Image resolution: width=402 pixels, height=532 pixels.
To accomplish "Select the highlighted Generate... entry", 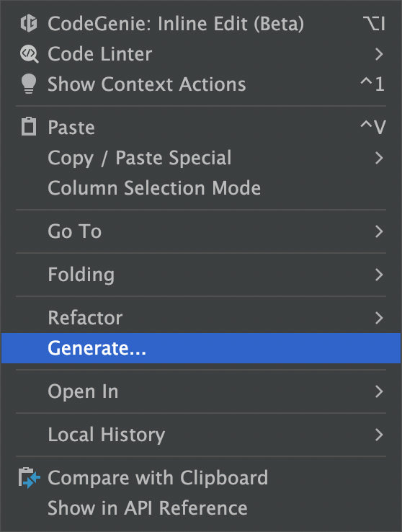I will (x=201, y=348).
